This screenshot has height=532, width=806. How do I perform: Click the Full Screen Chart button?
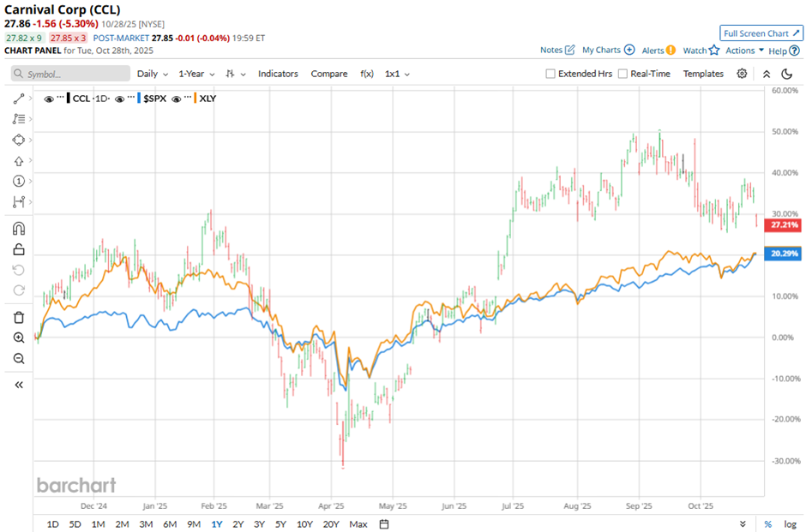click(761, 33)
